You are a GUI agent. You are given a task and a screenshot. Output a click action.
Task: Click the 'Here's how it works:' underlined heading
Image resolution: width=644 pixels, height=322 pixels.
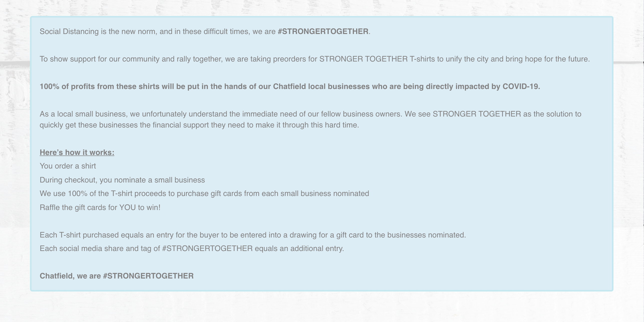click(x=77, y=152)
